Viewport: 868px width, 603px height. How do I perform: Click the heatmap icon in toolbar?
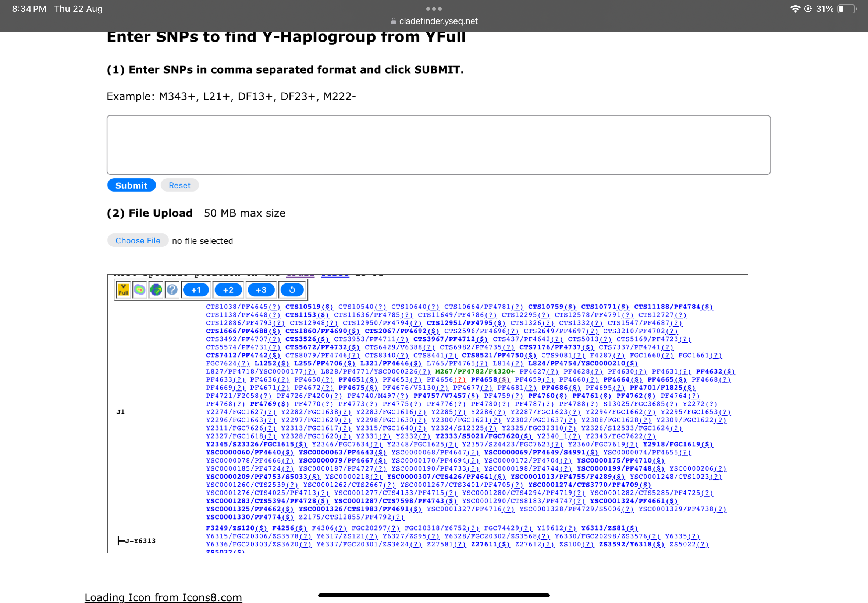[x=139, y=290]
